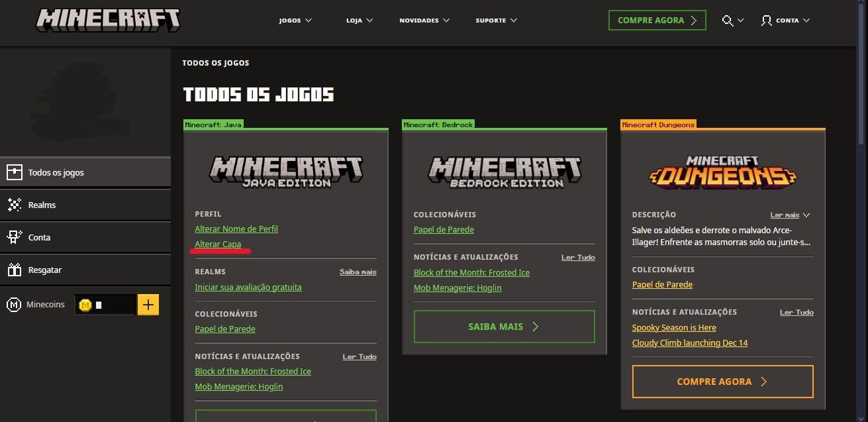Select Todos os jogos sidebar item
This screenshot has width=868, height=422.
[x=85, y=172]
